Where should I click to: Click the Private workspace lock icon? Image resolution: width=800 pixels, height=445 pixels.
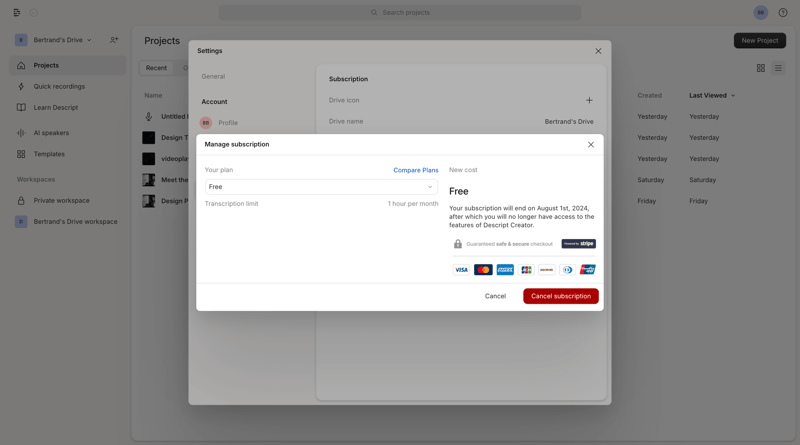pyautogui.click(x=21, y=201)
